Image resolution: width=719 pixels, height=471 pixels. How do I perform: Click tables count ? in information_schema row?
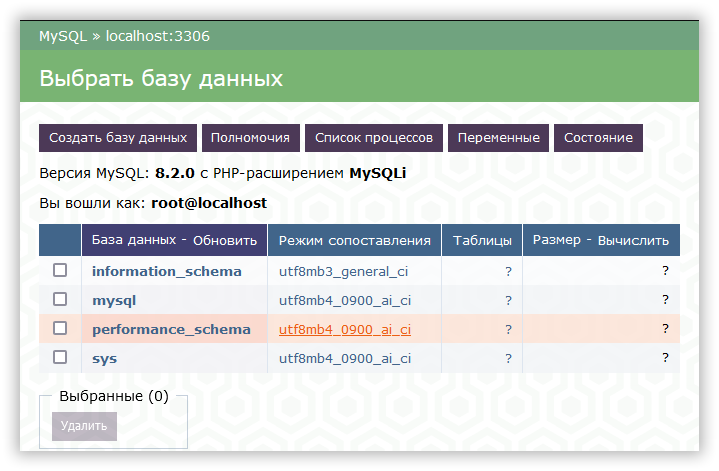point(508,272)
